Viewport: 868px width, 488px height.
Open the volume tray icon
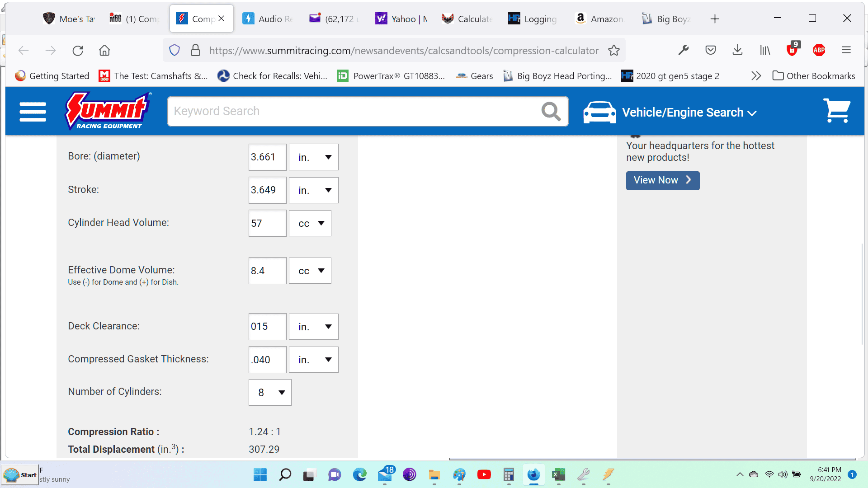pyautogui.click(x=783, y=474)
